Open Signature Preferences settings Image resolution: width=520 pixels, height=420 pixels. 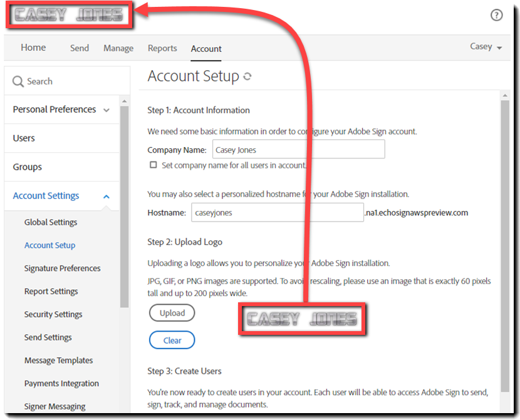pos(62,268)
